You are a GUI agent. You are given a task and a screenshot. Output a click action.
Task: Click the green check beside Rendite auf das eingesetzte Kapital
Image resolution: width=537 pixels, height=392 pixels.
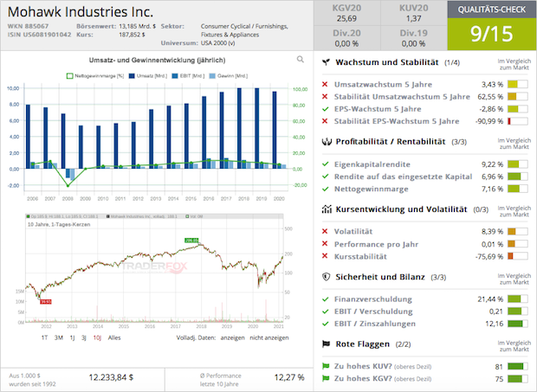[326, 177]
